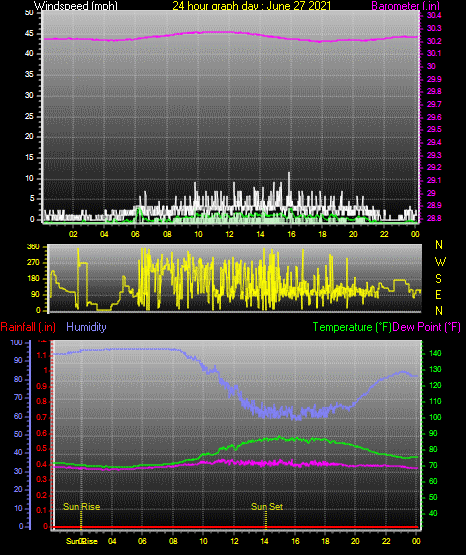Click the 50 windspeed scale value
Screen dimensions: 466x555
coord(29,13)
